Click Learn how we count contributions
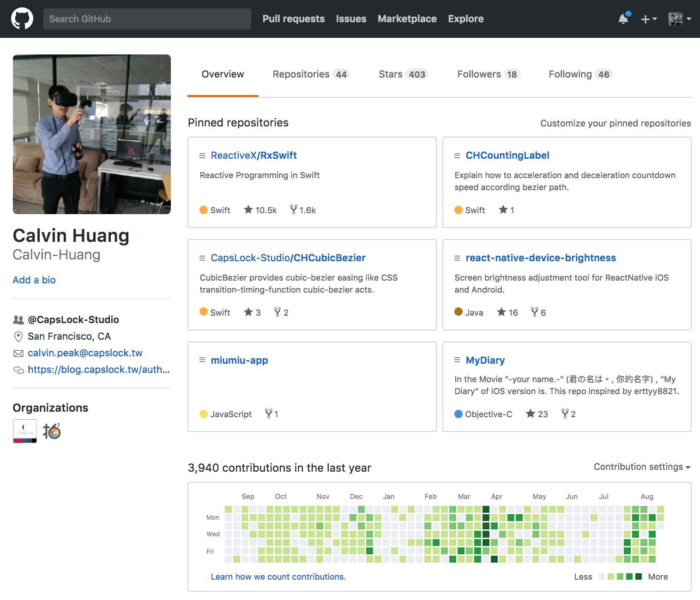700x600 pixels. click(278, 577)
